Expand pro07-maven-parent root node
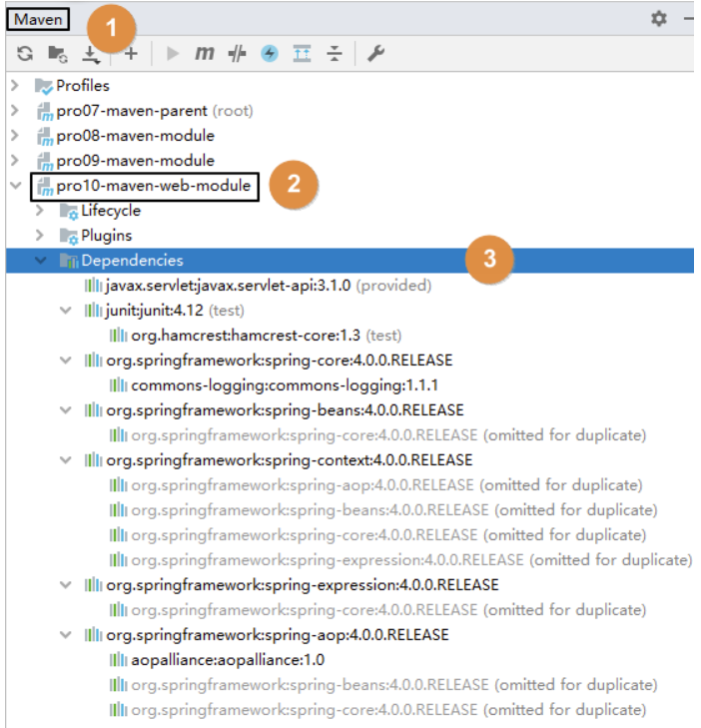 [x=15, y=111]
